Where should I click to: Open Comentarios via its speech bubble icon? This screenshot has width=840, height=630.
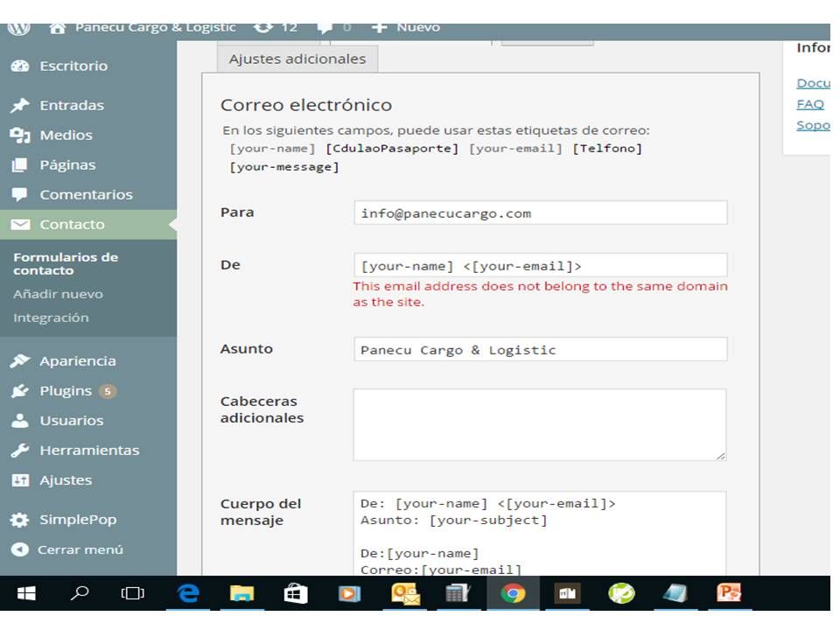tap(20, 194)
